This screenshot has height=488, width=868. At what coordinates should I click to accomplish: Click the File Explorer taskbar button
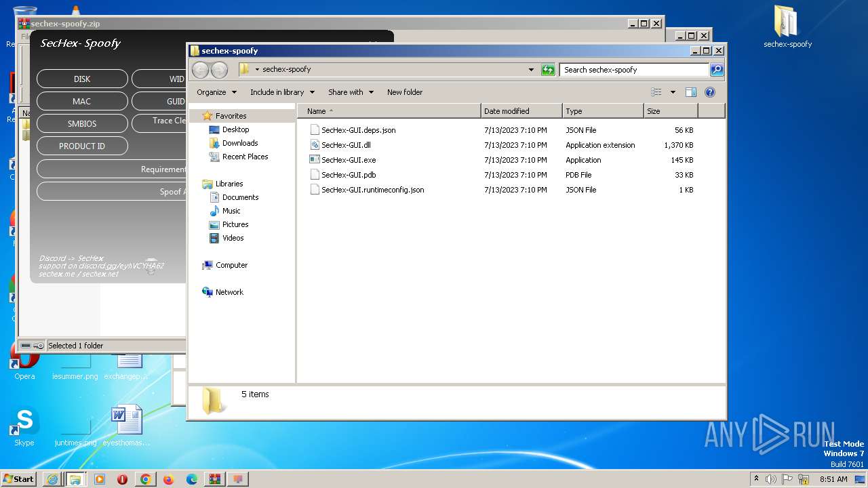75,479
